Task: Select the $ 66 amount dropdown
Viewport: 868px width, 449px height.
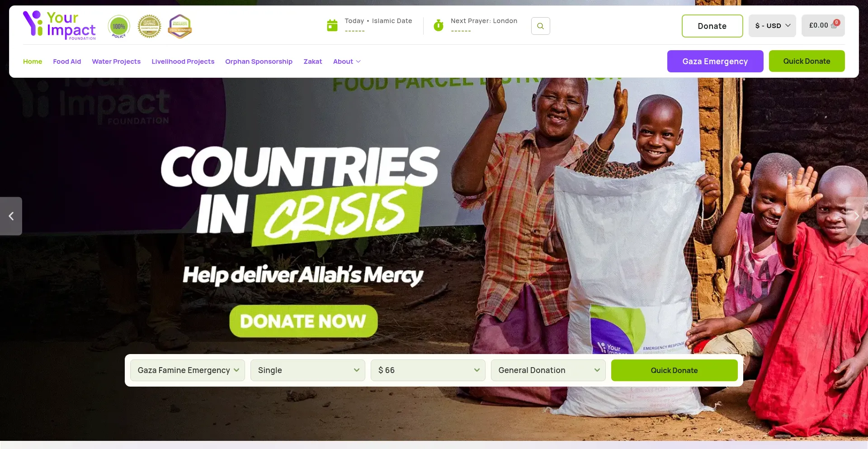Action: pyautogui.click(x=428, y=370)
